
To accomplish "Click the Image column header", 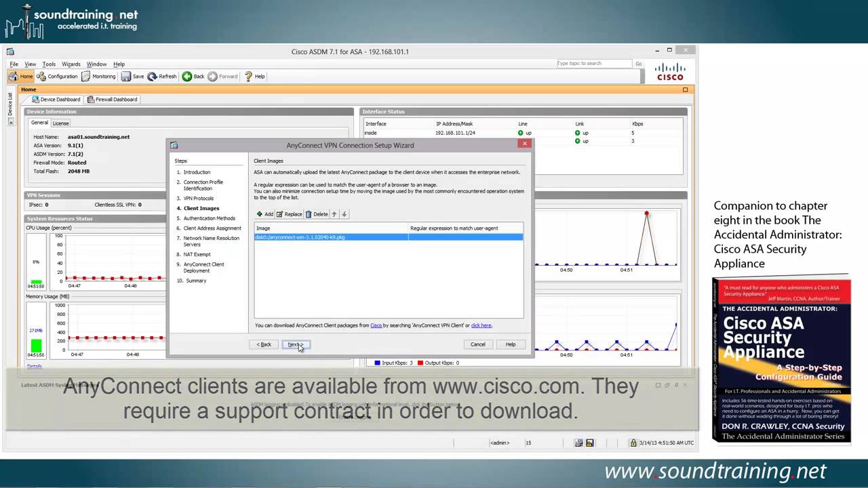I will tap(332, 228).
